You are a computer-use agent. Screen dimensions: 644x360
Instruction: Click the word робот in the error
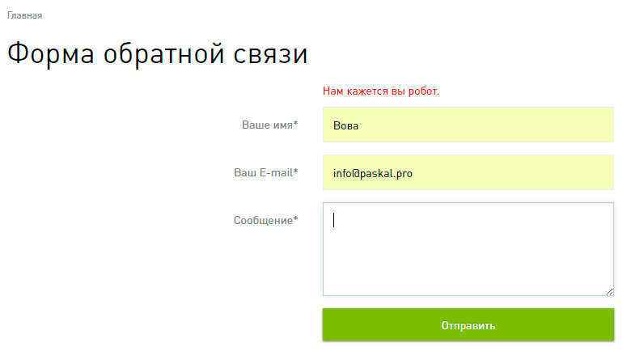(x=422, y=91)
